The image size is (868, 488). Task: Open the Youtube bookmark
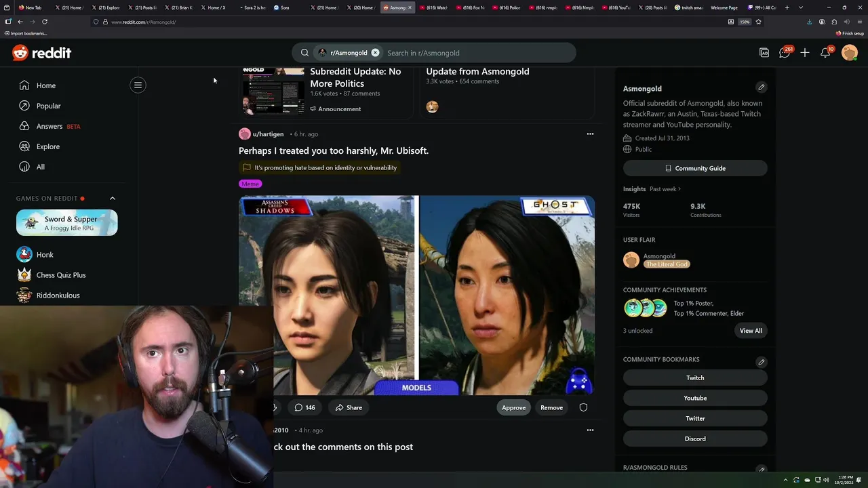695,398
